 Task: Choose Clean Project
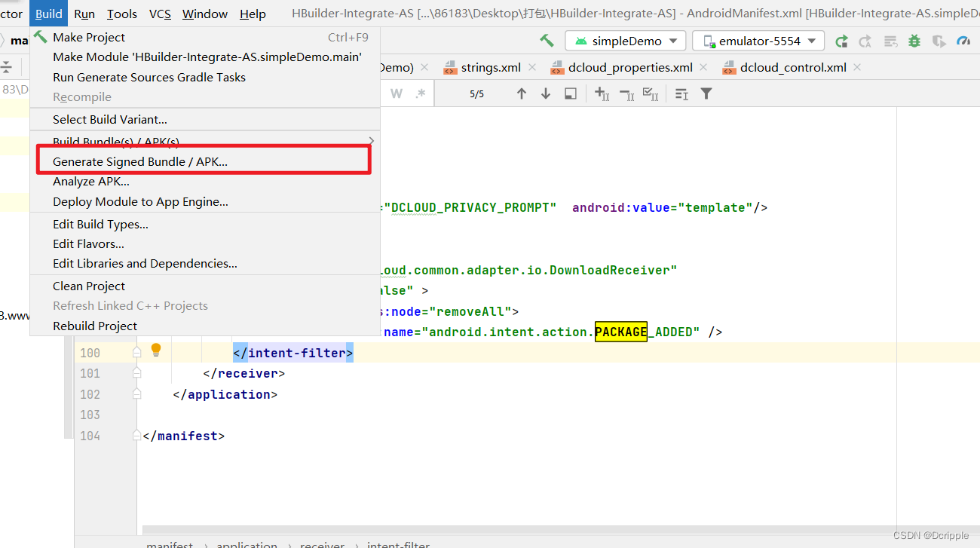[204, 286]
